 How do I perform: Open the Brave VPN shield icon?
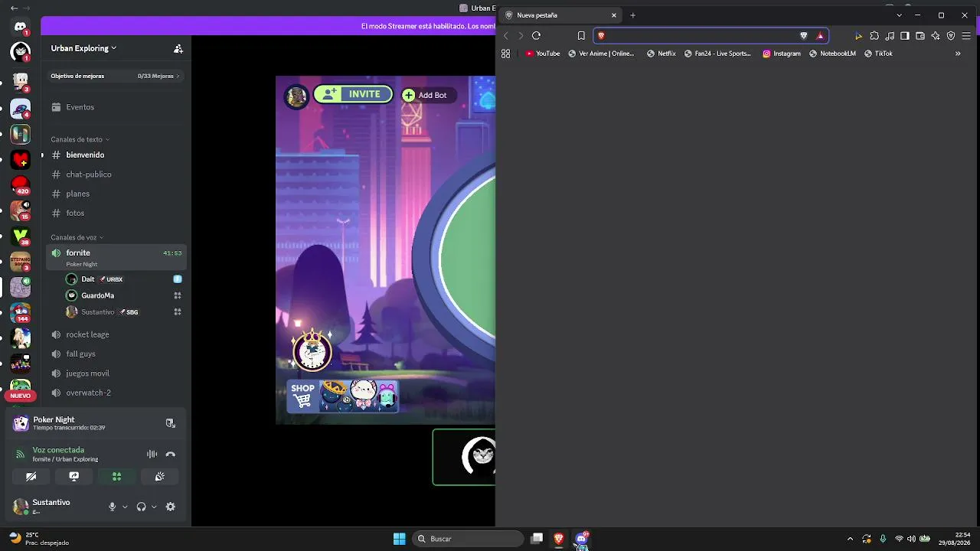pos(951,35)
